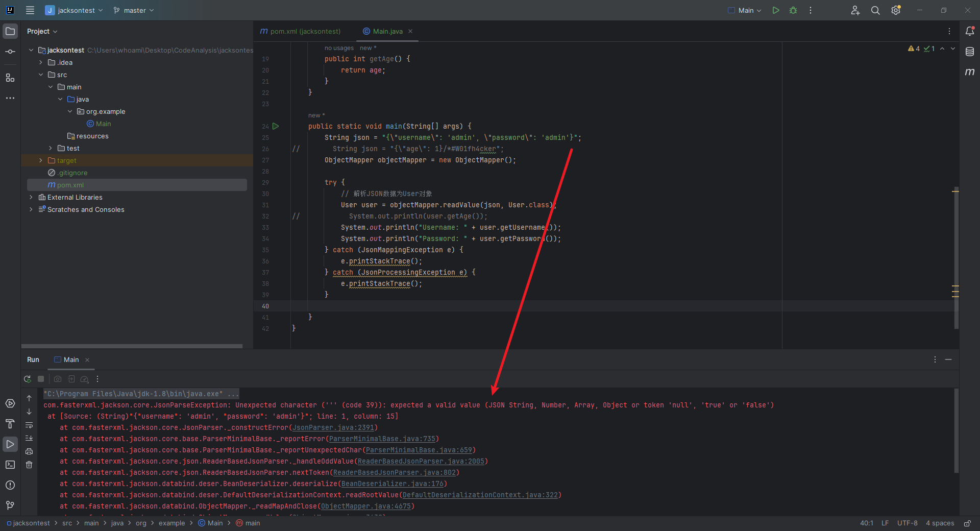Open the Terminal tool window
This screenshot has width=980, height=531.
(10, 465)
